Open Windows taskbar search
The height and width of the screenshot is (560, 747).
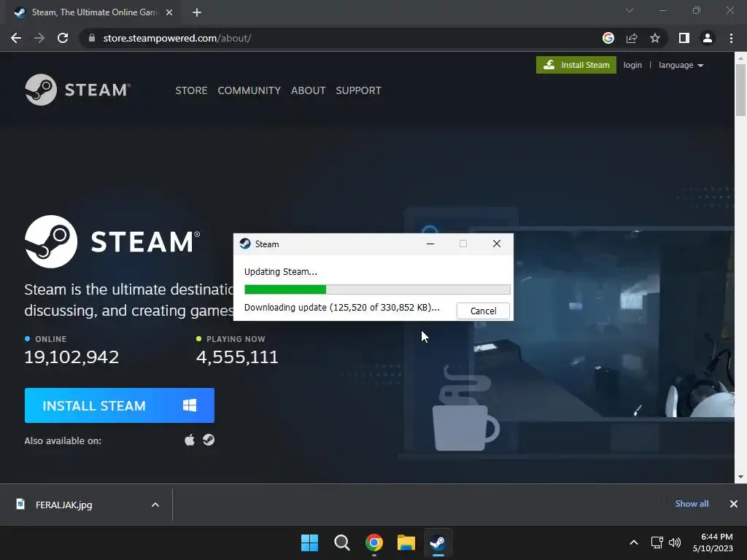pyautogui.click(x=341, y=542)
